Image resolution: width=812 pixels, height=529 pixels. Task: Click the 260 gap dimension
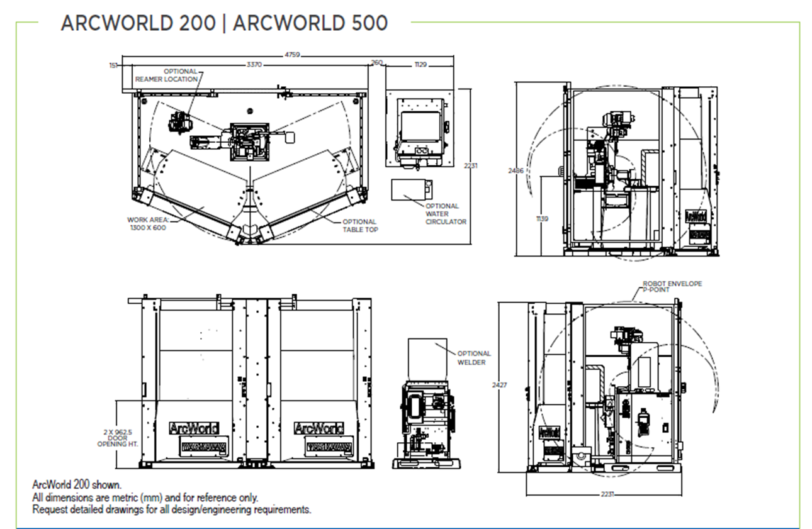click(376, 62)
